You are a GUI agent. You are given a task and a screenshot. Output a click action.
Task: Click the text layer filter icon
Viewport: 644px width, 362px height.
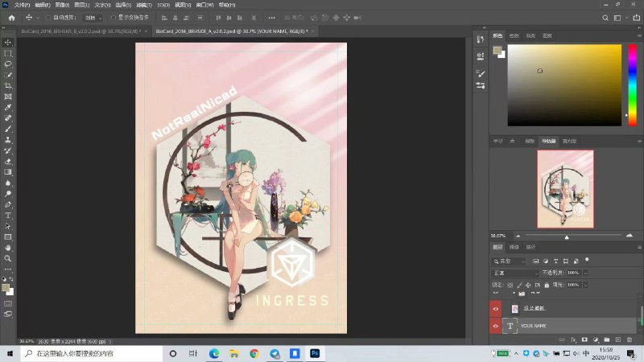[555, 261]
